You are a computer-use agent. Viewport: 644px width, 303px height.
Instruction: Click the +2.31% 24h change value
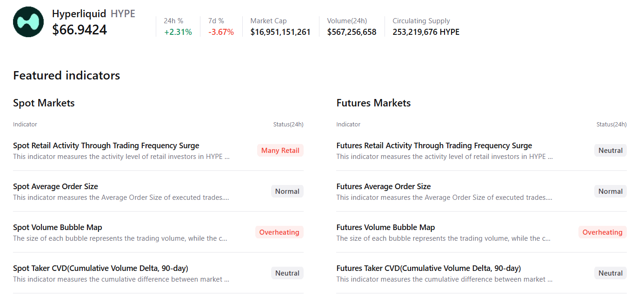click(178, 32)
